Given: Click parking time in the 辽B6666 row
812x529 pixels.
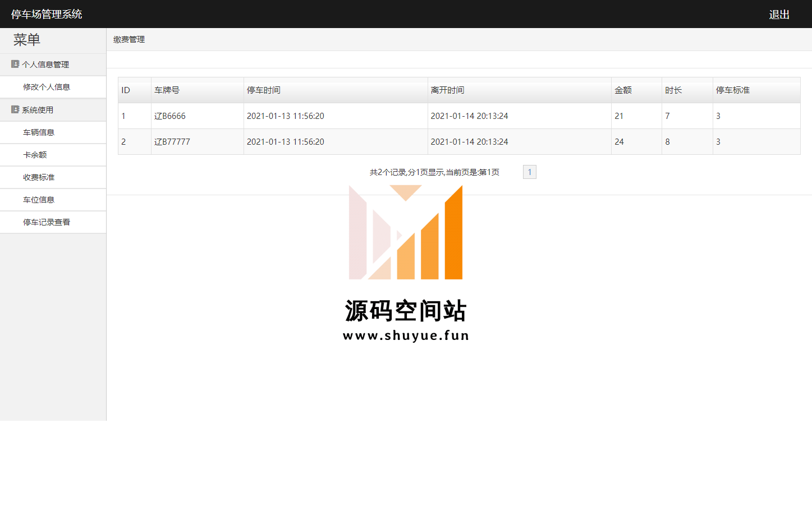Looking at the screenshot, I should click(336, 116).
